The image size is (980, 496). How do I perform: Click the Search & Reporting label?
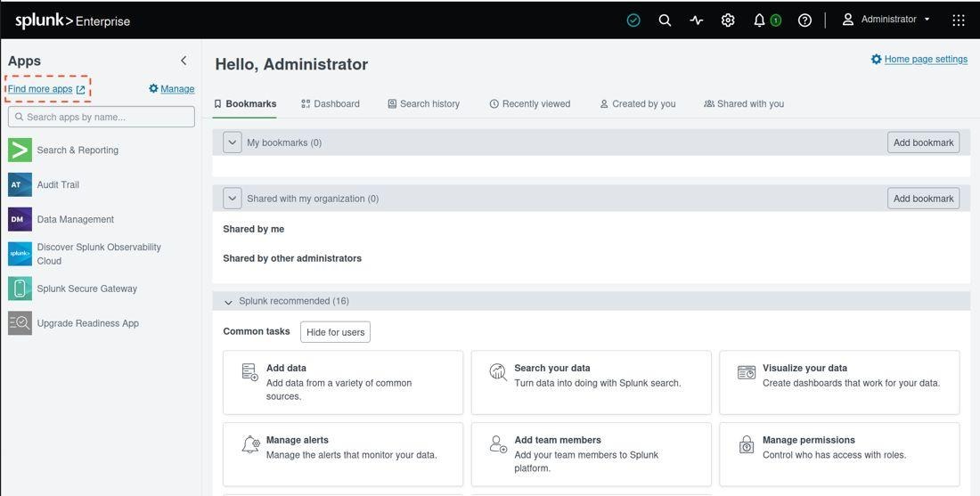click(78, 150)
